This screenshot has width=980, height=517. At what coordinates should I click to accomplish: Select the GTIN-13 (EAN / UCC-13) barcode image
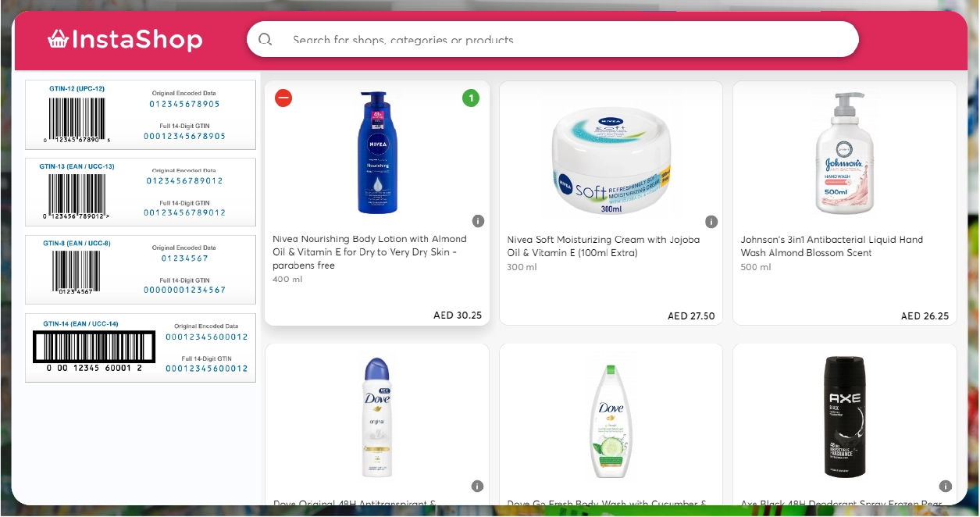(x=77, y=194)
